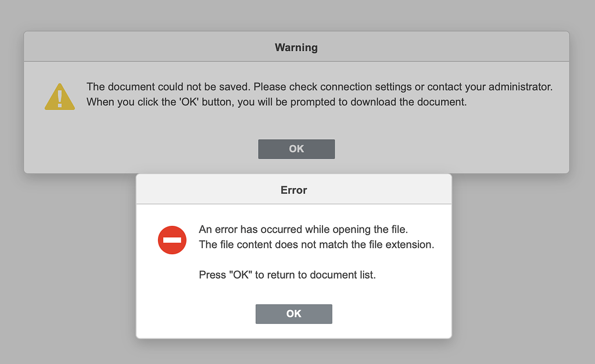Image resolution: width=595 pixels, height=364 pixels.
Task: Click gray background left of Error dialog
Action: coord(70,261)
